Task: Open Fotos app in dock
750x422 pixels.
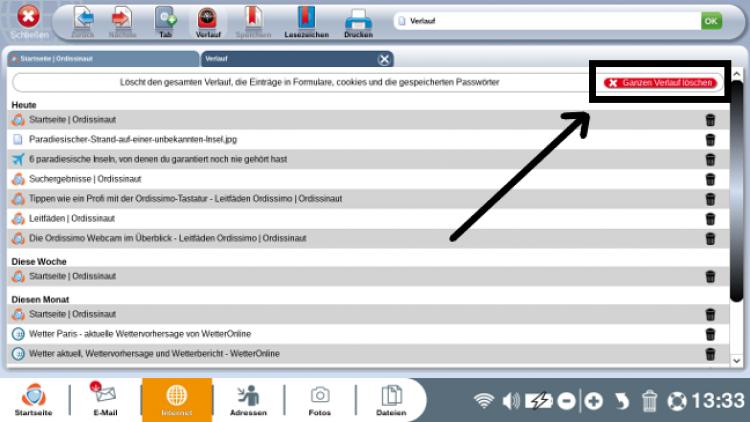Action: [320, 400]
